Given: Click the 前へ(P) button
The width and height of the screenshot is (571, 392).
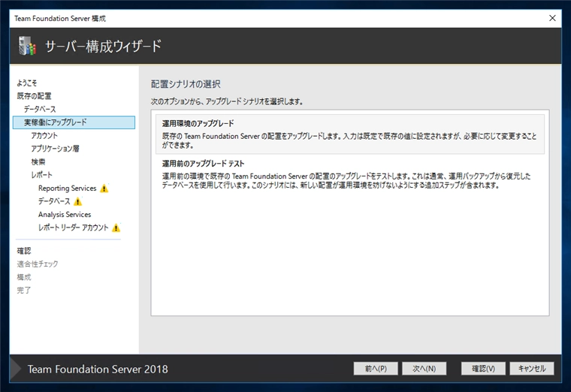Looking at the screenshot, I should click(x=376, y=369).
